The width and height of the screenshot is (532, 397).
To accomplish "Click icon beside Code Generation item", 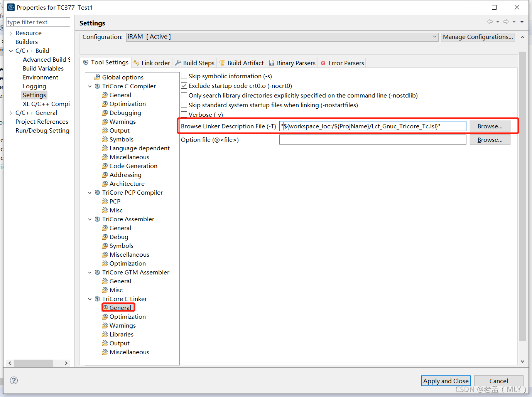I will (x=105, y=166).
